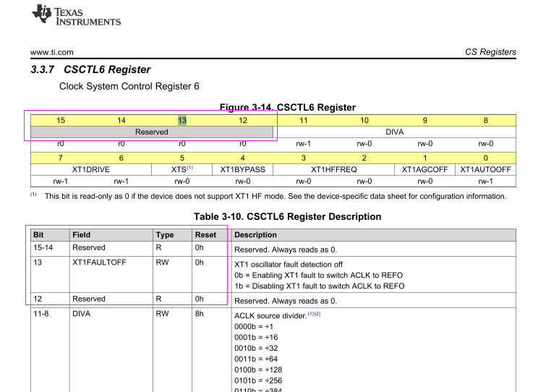Click the '0100b = ÷128' divider entry
Image resolution: width=538 pixels, height=392 pixels.
258,370
